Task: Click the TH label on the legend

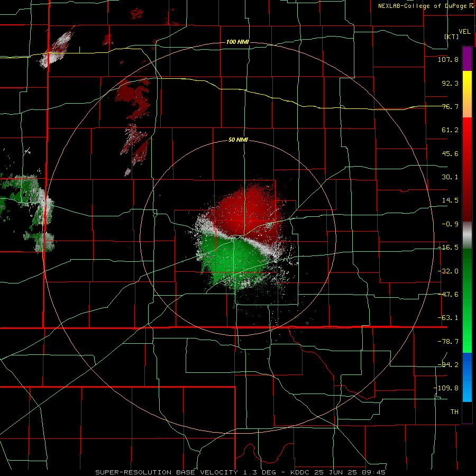Action: (454, 412)
